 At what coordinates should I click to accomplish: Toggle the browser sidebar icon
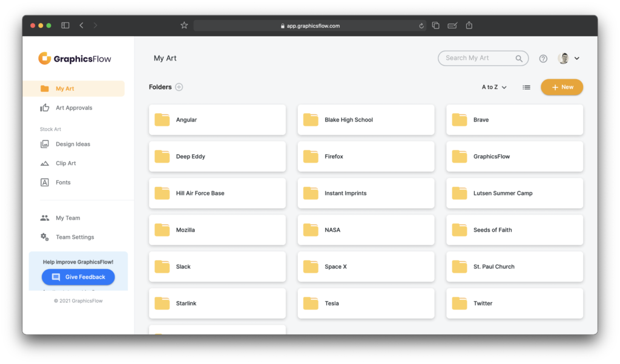(65, 25)
